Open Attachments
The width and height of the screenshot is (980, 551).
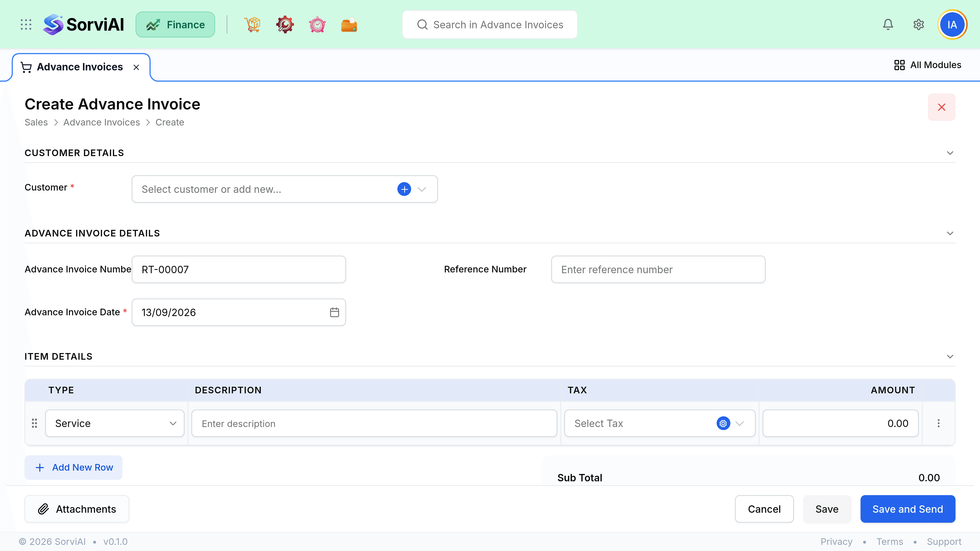tap(77, 509)
